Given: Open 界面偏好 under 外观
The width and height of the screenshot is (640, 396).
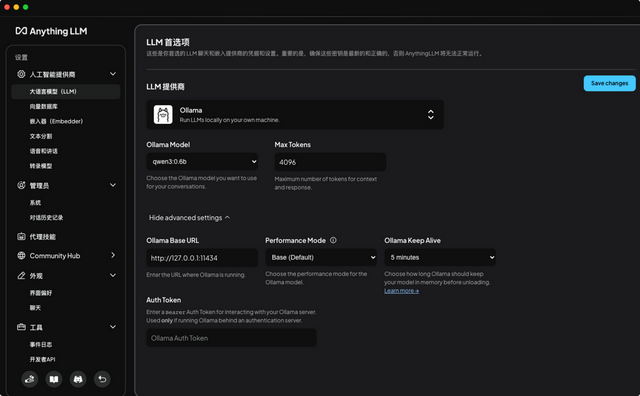Looking at the screenshot, I should 40,293.
